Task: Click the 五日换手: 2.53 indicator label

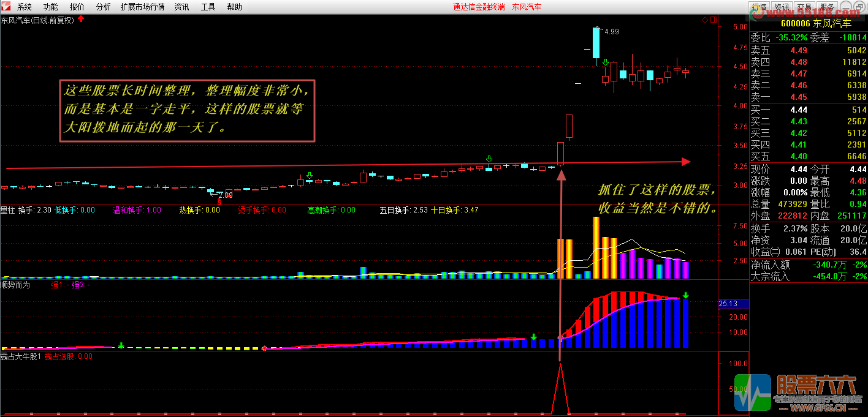Action: [x=403, y=210]
